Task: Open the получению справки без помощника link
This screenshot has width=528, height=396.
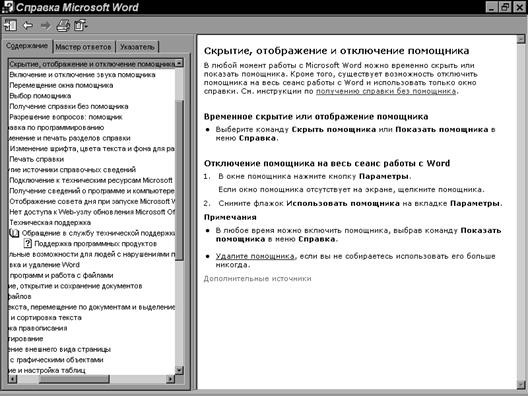Action: point(386,91)
